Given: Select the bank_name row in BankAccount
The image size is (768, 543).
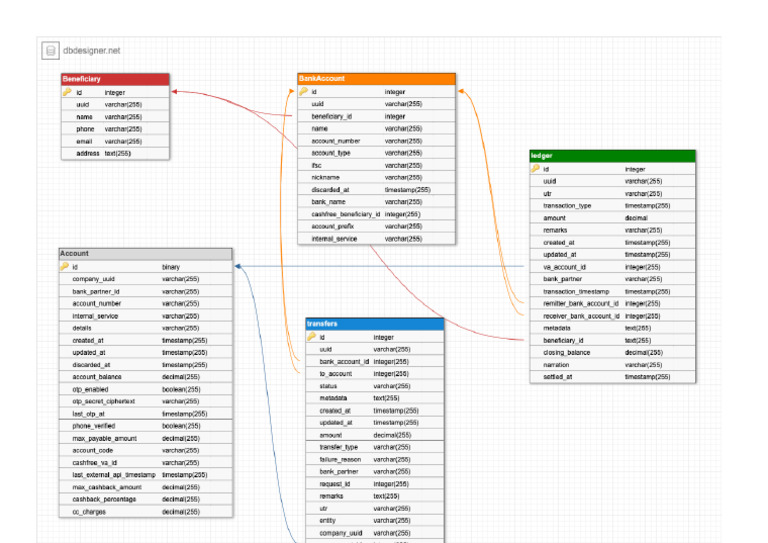Looking at the screenshot, I should click(376, 202).
